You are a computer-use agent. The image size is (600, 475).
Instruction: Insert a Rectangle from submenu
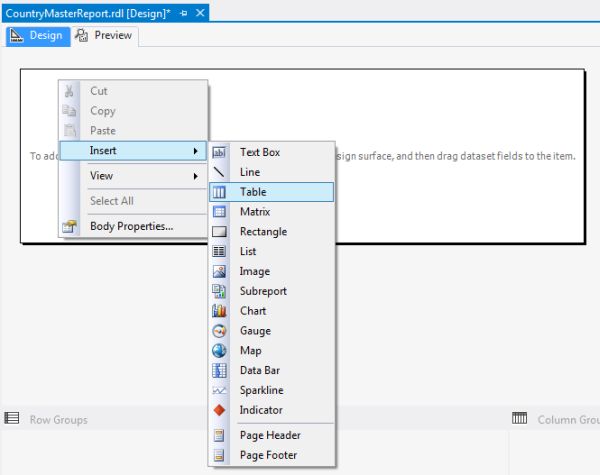(x=272, y=232)
